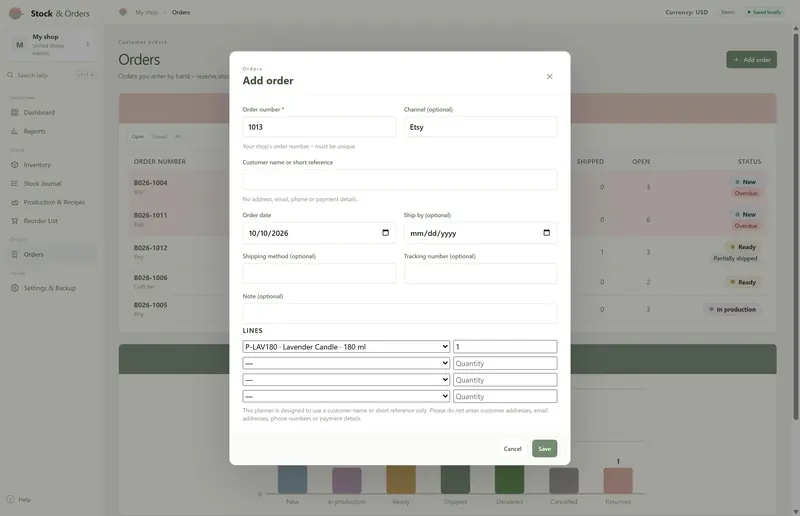Screen dimensions: 800x516
Task: Click the Production & Recipes icon
Action: pyautogui.click(x=14, y=202)
